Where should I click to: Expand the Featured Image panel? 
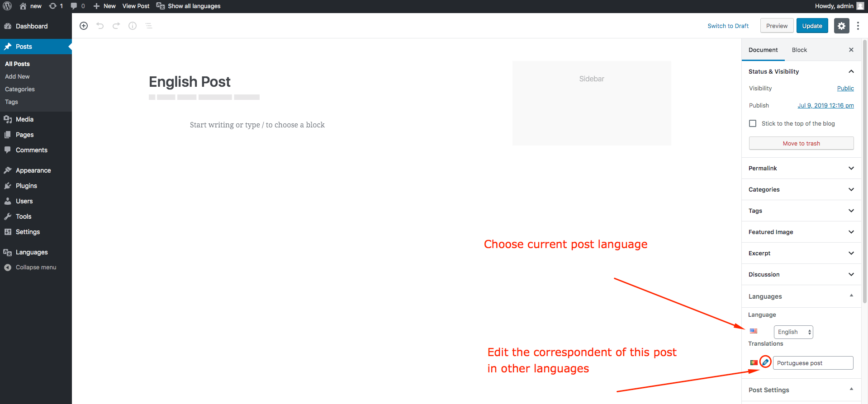pos(851,232)
